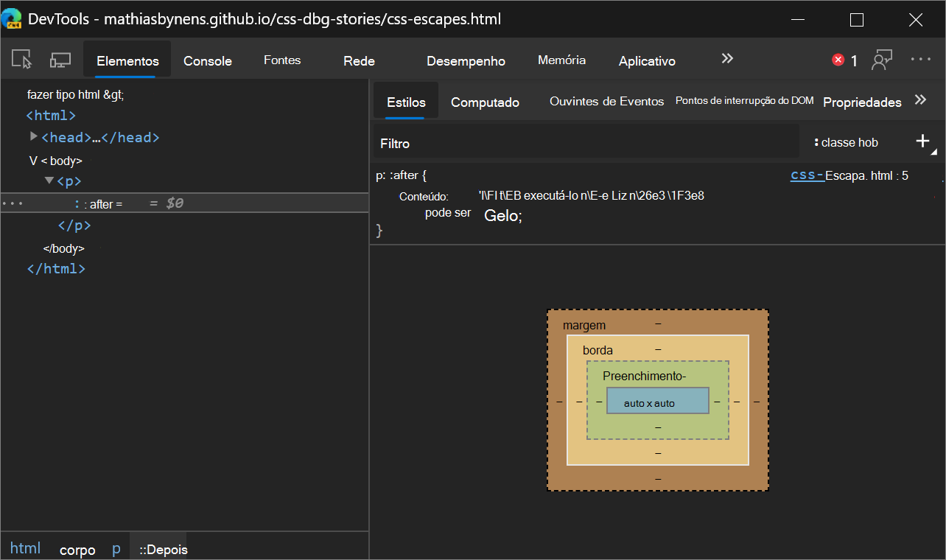Select the Elementos tab
Screen dimensions: 946x560
(127, 61)
